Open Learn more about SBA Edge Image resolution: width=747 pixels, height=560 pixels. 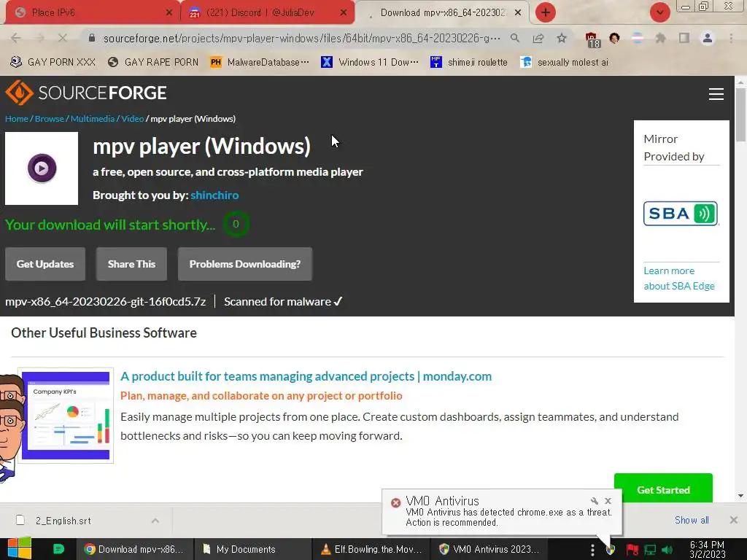point(679,278)
